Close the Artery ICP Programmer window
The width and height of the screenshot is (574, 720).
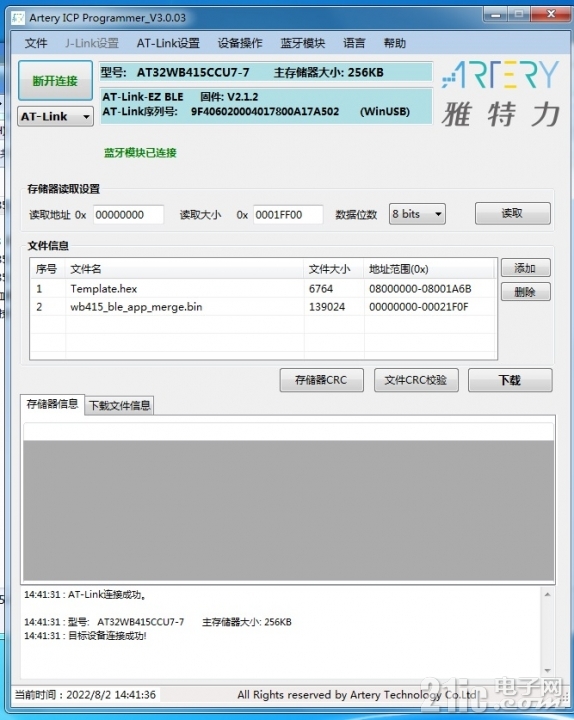pos(551,15)
